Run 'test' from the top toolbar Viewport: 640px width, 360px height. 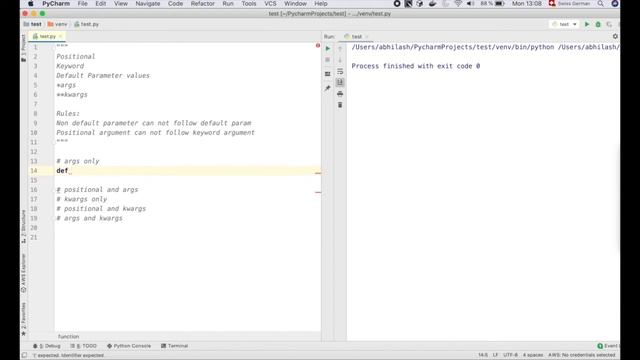pos(587,24)
